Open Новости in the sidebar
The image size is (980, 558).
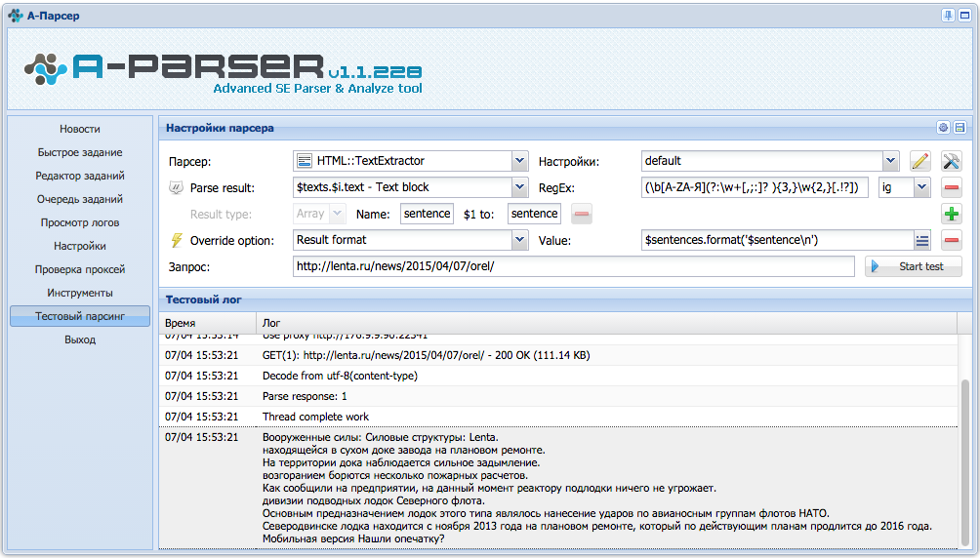click(80, 129)
